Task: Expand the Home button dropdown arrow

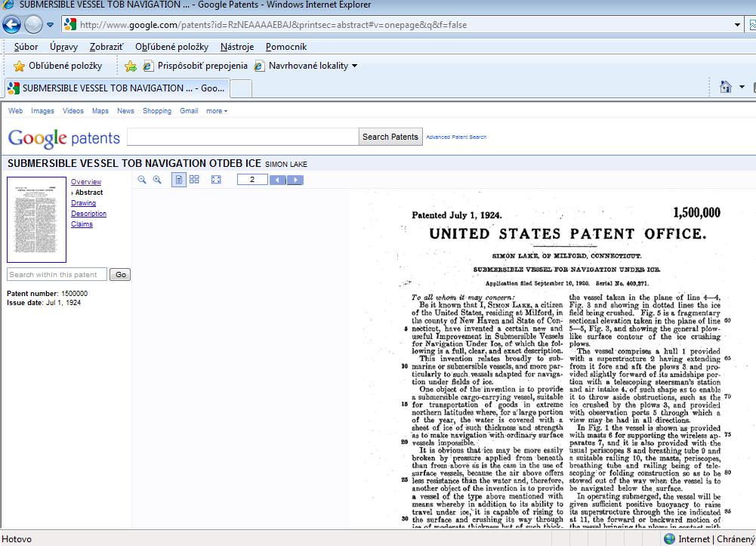Action: coord(742,87)
